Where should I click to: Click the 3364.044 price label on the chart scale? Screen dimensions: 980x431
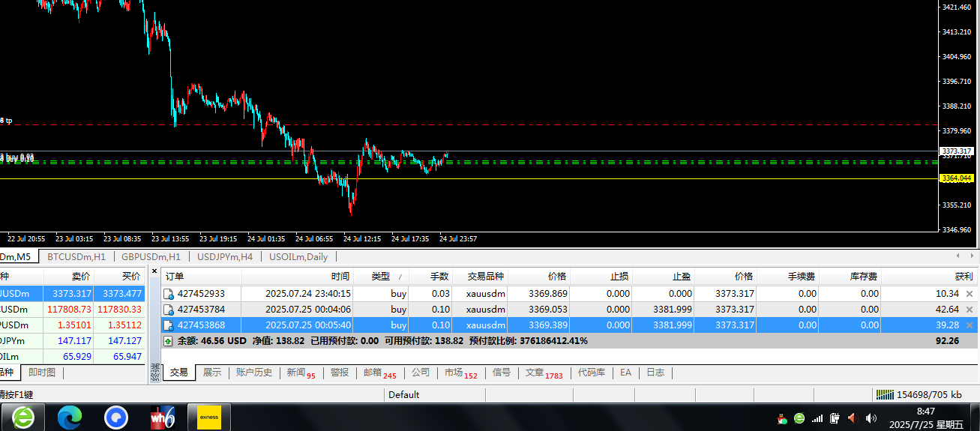956,178
